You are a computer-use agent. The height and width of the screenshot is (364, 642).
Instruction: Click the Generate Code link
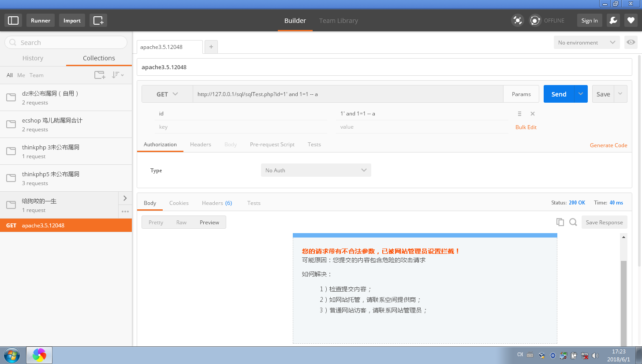[608, 145]
